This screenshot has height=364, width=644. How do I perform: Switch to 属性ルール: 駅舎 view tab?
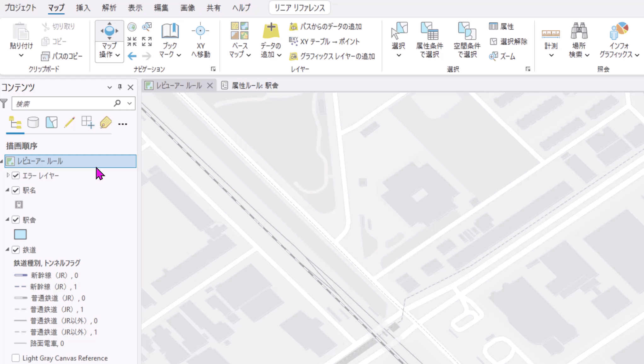(250, 85)
